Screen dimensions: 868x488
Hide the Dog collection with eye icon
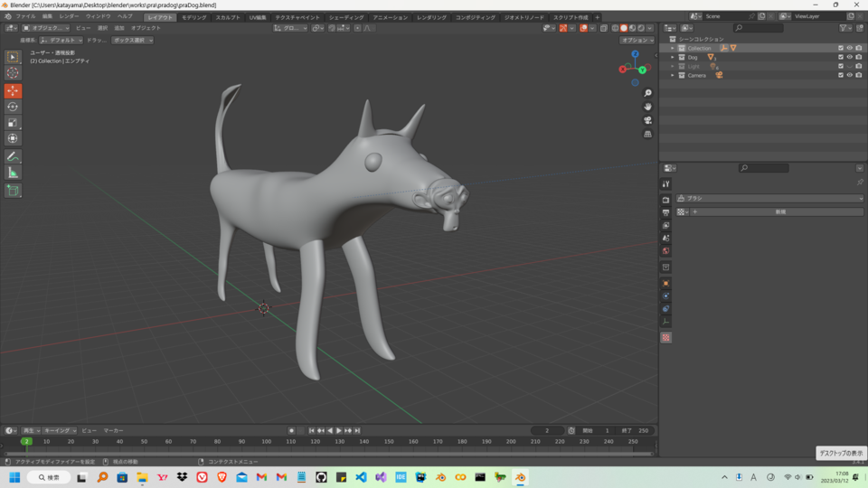849,57
